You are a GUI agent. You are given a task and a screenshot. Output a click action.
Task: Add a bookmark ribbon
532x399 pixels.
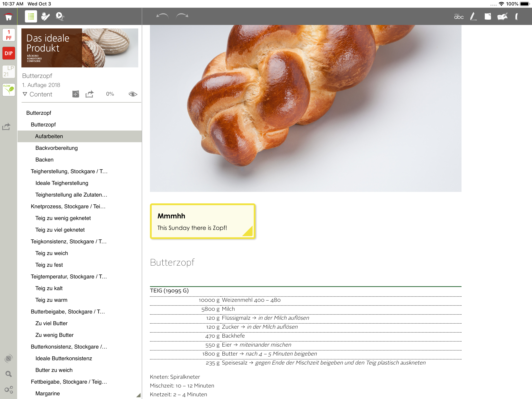click(517, 17)
